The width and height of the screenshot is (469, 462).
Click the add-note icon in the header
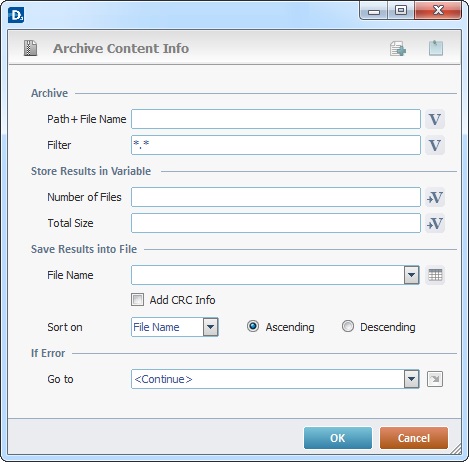398,49
